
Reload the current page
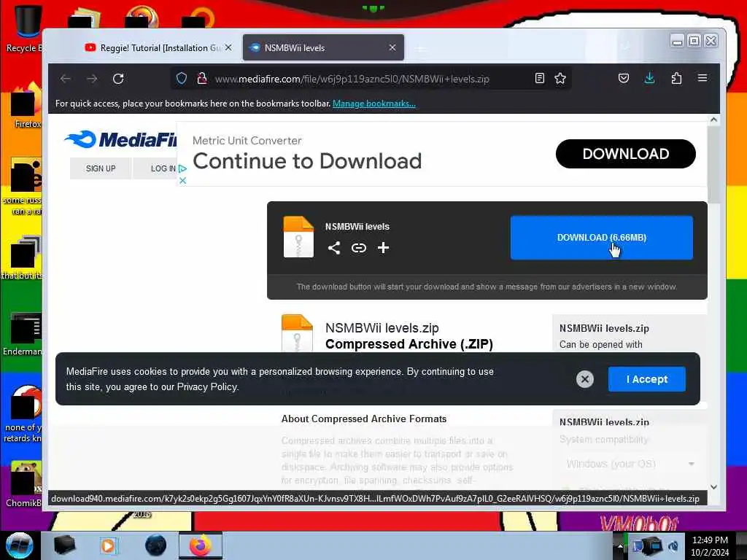click(118, 79)
